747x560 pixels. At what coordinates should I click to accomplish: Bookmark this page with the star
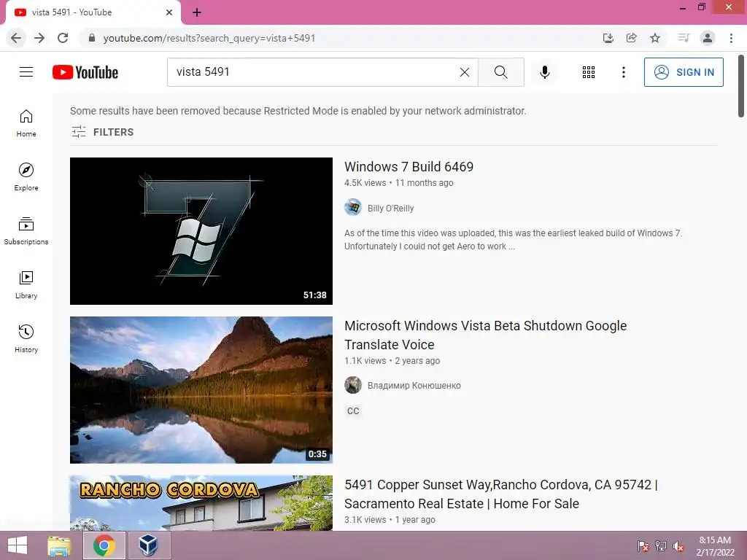coord(655,38)
